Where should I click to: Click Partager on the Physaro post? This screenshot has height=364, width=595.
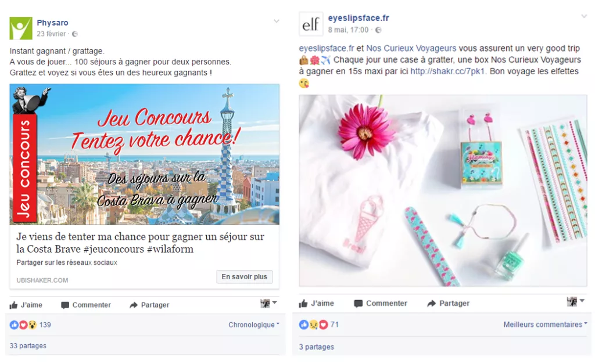[149, 305]
